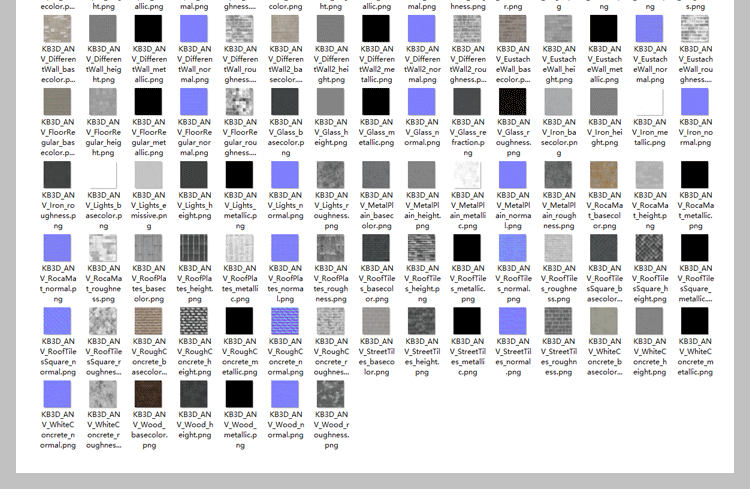Select the FloorRegular_metallic.png black thumbnail

tap(148, 102)
